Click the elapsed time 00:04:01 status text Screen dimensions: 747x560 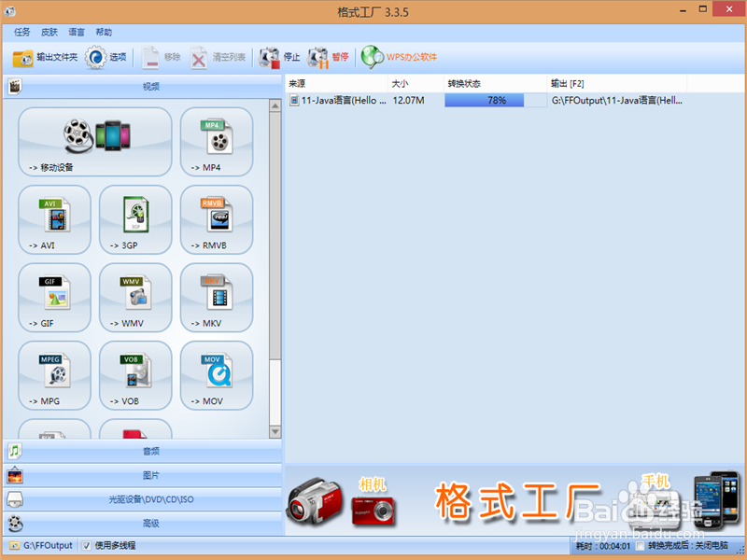602,546
